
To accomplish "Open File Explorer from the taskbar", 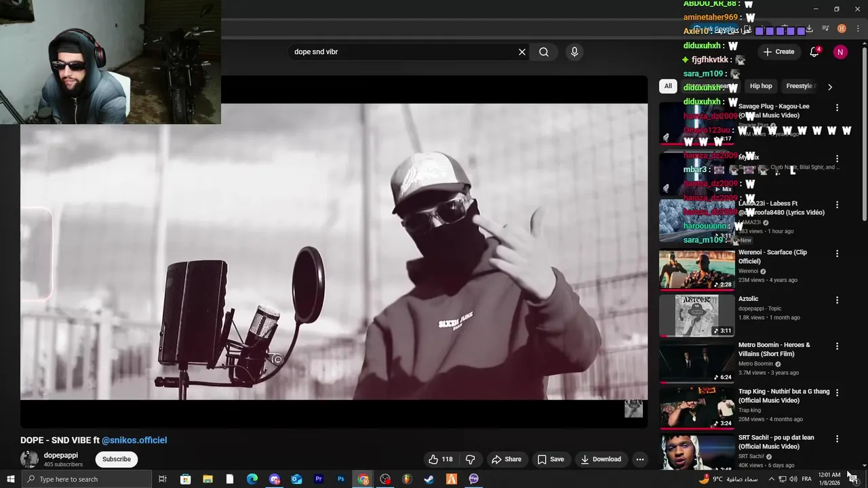I will pyautogui.click(x=208, y=479).
